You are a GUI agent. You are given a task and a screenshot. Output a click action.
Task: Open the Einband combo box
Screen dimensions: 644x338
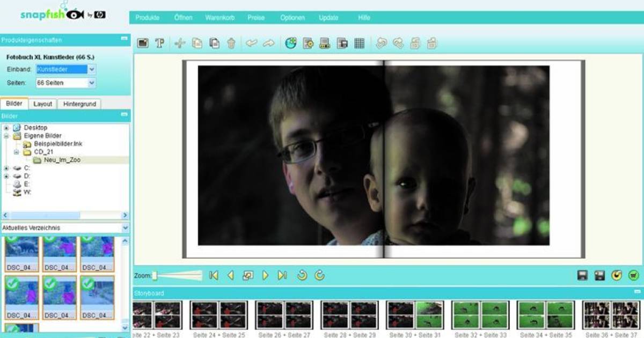65,69
